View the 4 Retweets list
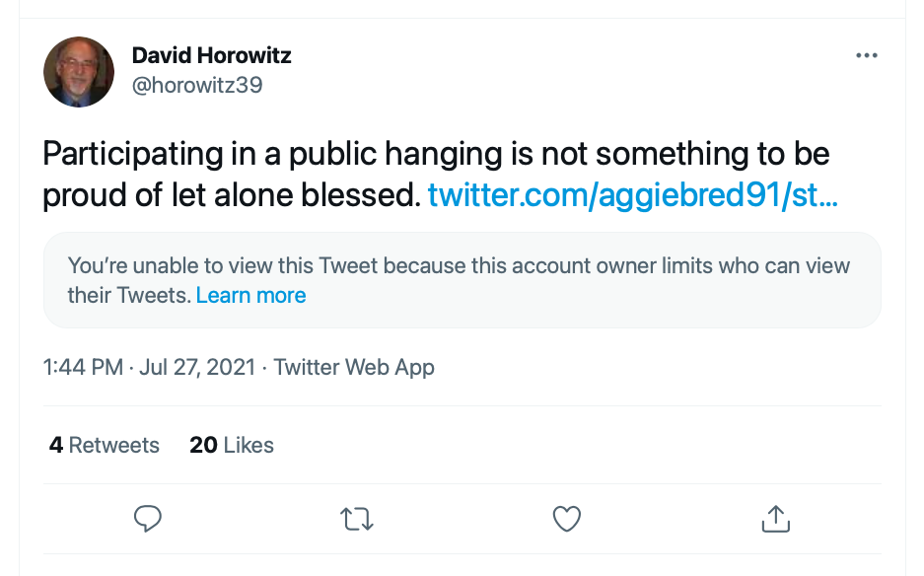 coord(105,445)
